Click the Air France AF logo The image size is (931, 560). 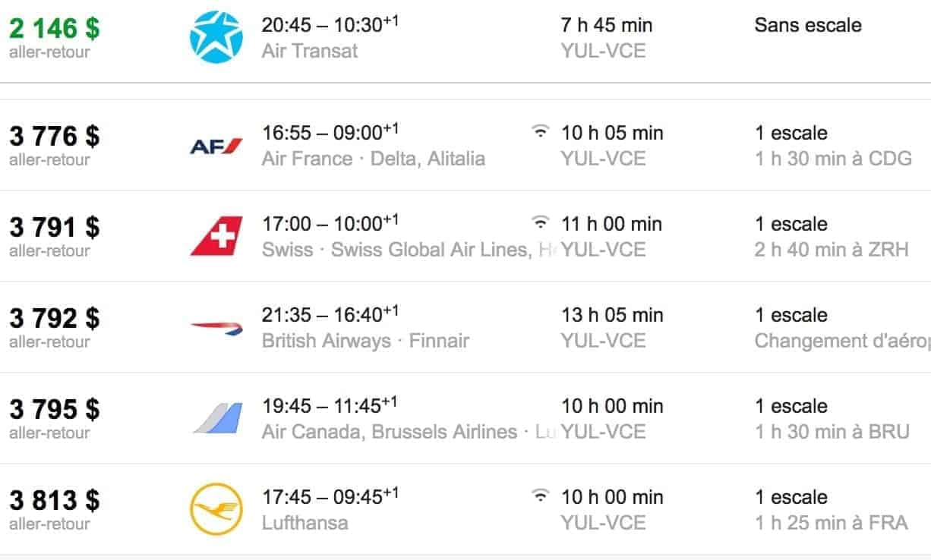pos(216,146)
